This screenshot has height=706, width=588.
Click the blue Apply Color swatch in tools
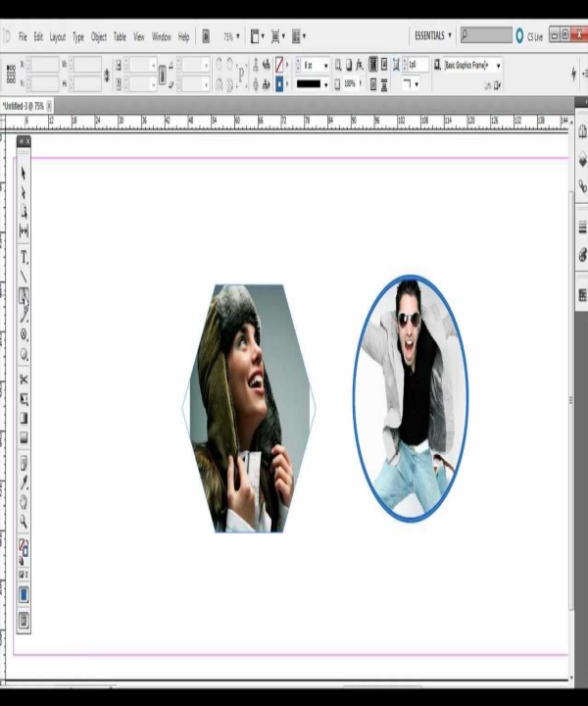click(x=24, y=595)
